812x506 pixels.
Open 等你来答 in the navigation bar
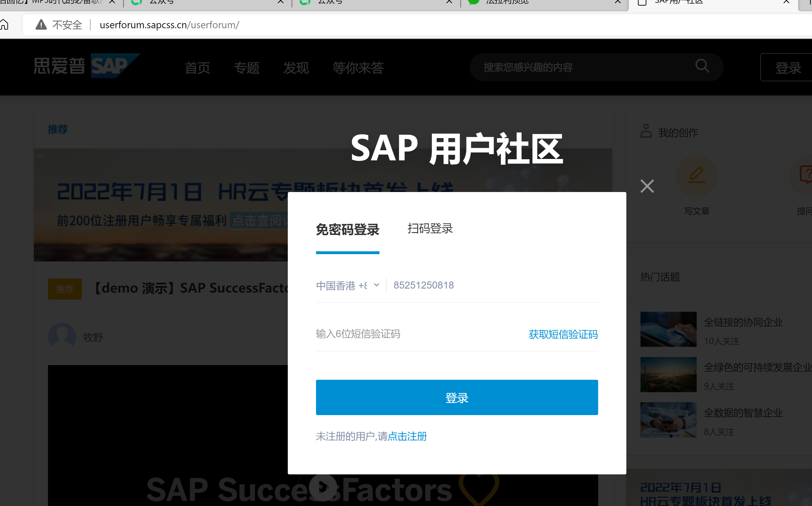click(358, 68)
